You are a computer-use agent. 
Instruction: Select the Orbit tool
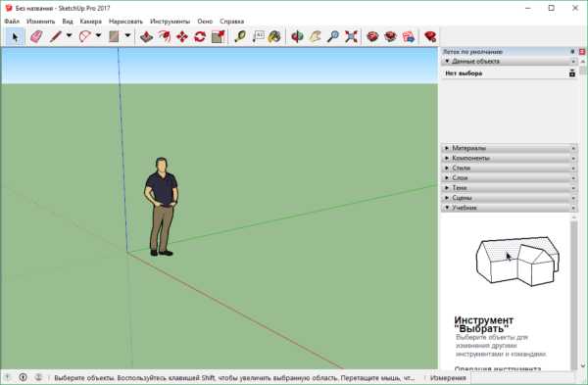297,37
